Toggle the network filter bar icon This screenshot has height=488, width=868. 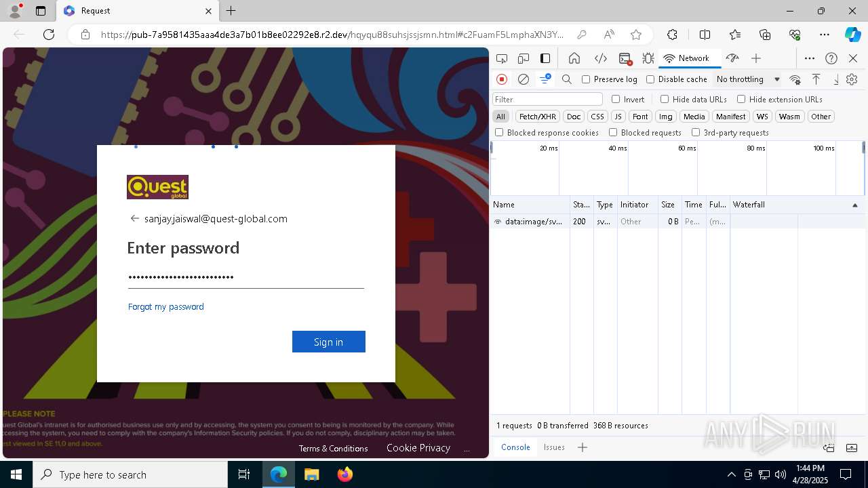tap(545, 79)
